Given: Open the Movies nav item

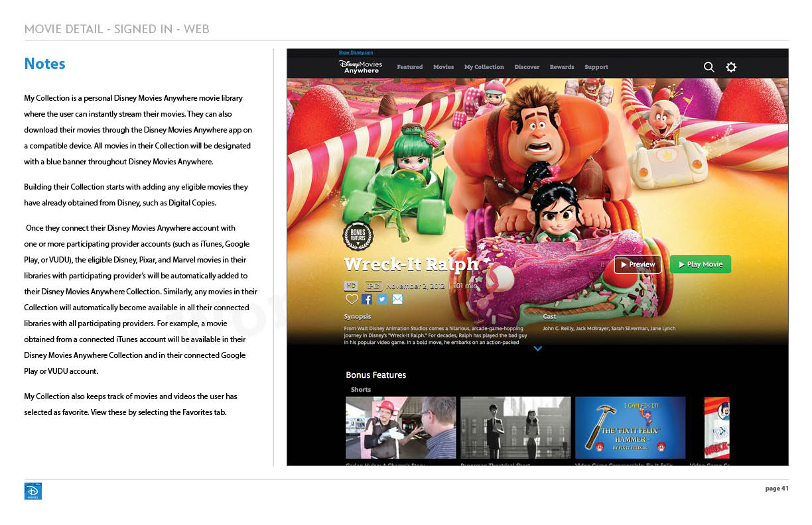Looking at the screenshot, I should [444, 67].
